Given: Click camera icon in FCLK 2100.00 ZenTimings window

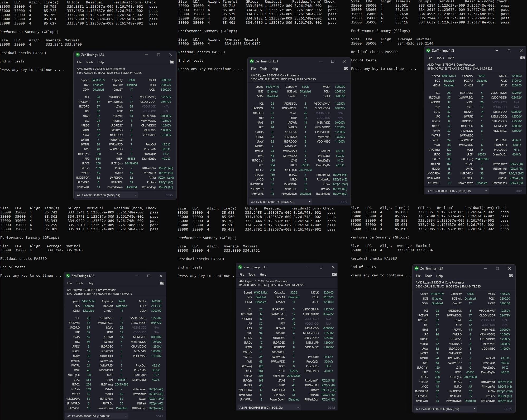Looking at the screenshot, I should (x=522, y=58).
